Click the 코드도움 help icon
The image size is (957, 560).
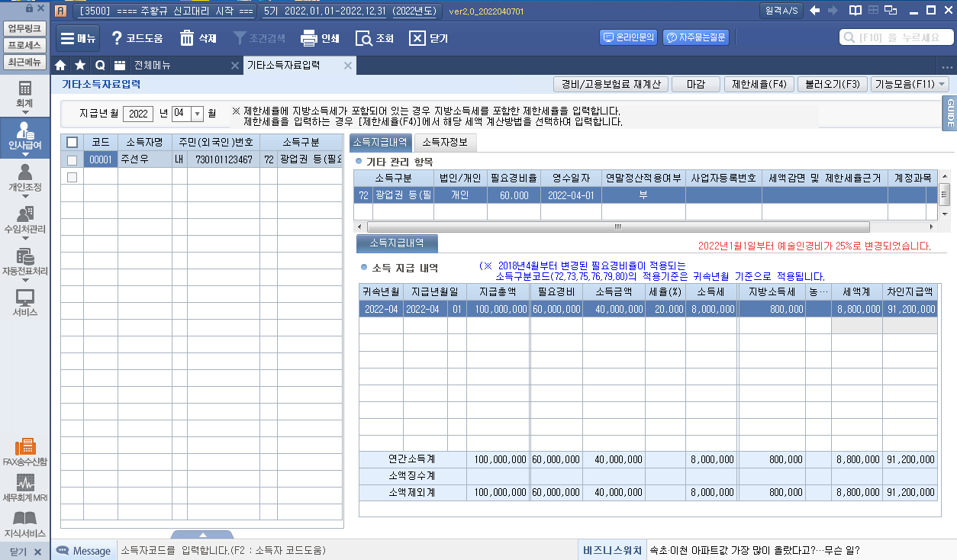point(117,38)
